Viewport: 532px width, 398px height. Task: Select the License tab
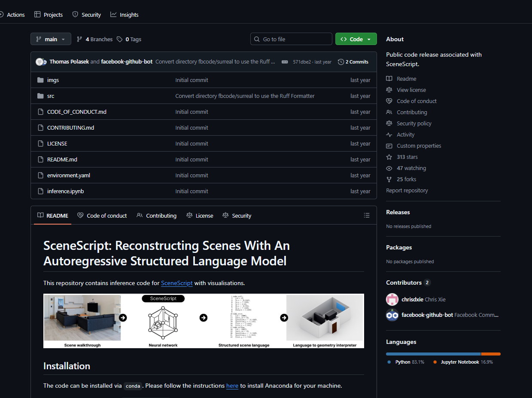200,216
